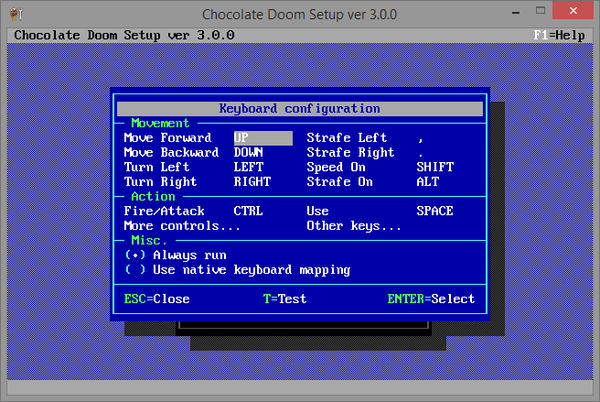The width and height of the screenshot is (600, 402).
Task: Click the Keyboard configuration title bar
Action: tap(300, 109)
